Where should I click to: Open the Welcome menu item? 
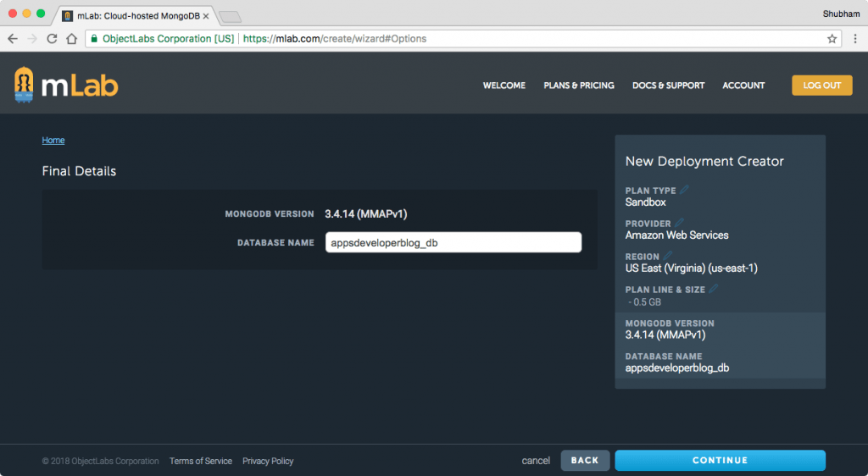[504, 86]
